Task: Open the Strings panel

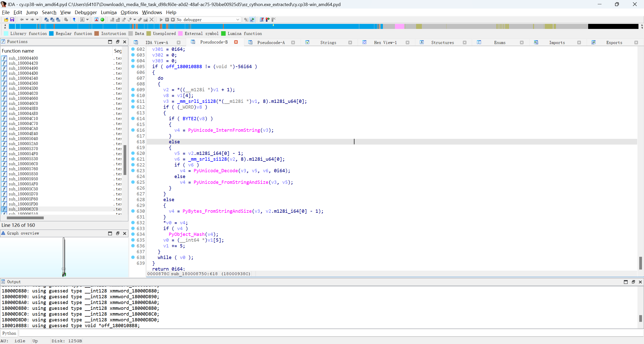Action: [x=328, y=42]
